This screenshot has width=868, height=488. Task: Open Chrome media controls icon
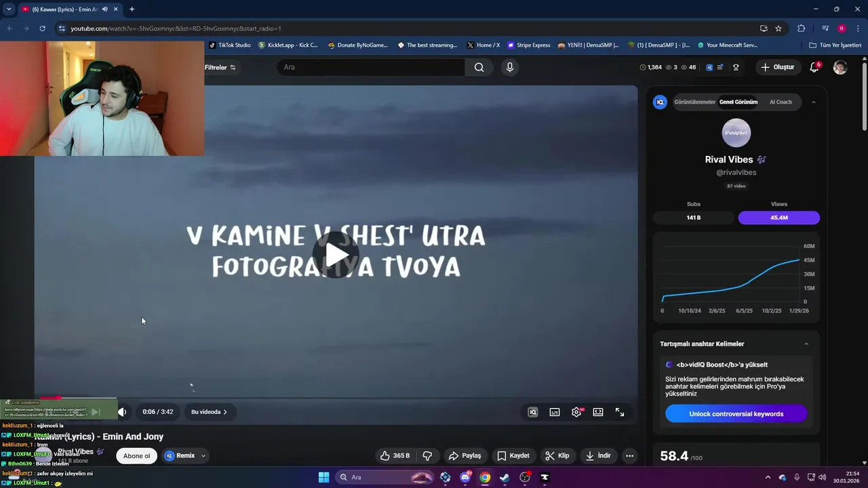pyautogui.click(x=825, y=28)
